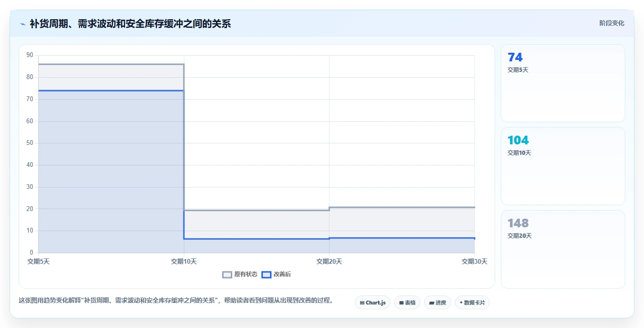Viewport: 644px width, 328px height.
Task: Select the 数据卡片 tag chip
Action: (472, 303)
